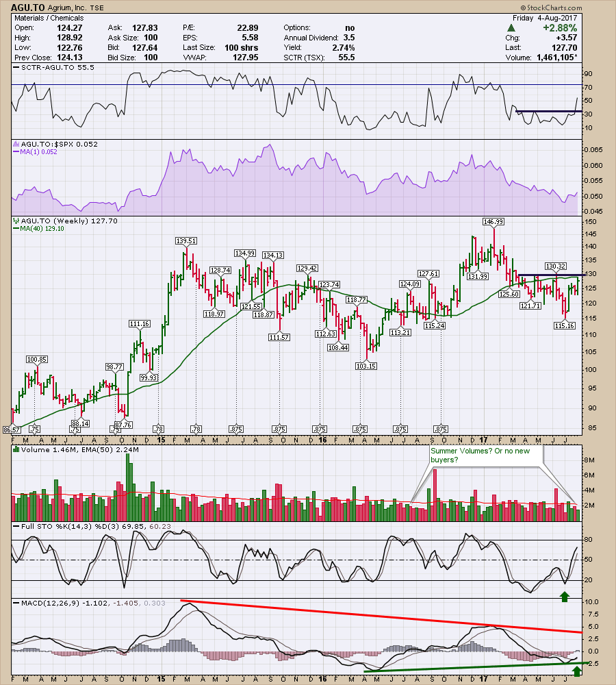Click the EPS value 5.58
616x685 pixels.
250,38
